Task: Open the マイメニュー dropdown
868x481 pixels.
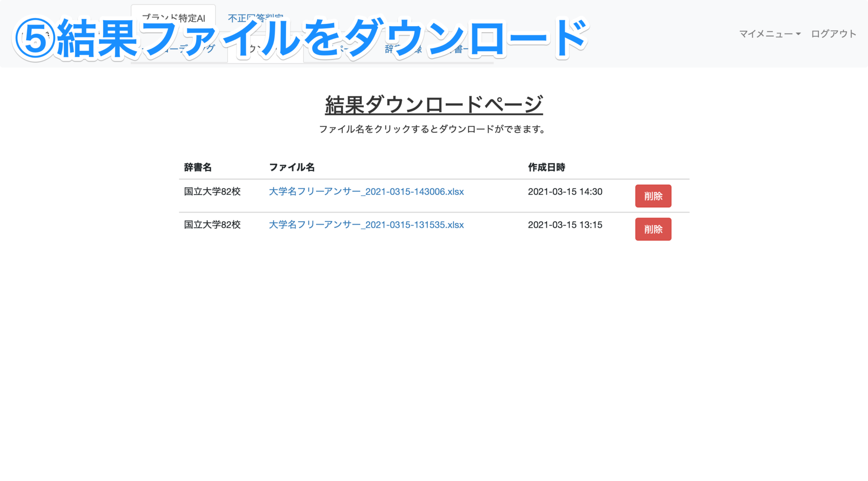Action: (x=770, y=34)
